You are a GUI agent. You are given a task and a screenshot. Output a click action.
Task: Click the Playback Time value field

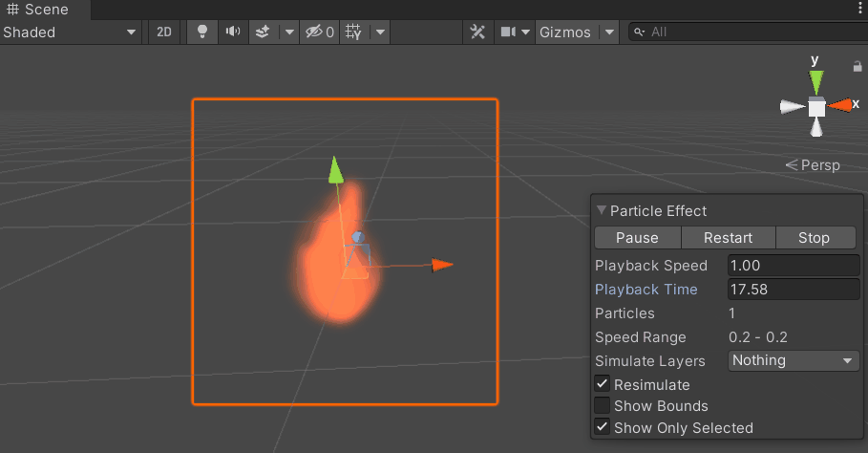[x=794, y=289]
